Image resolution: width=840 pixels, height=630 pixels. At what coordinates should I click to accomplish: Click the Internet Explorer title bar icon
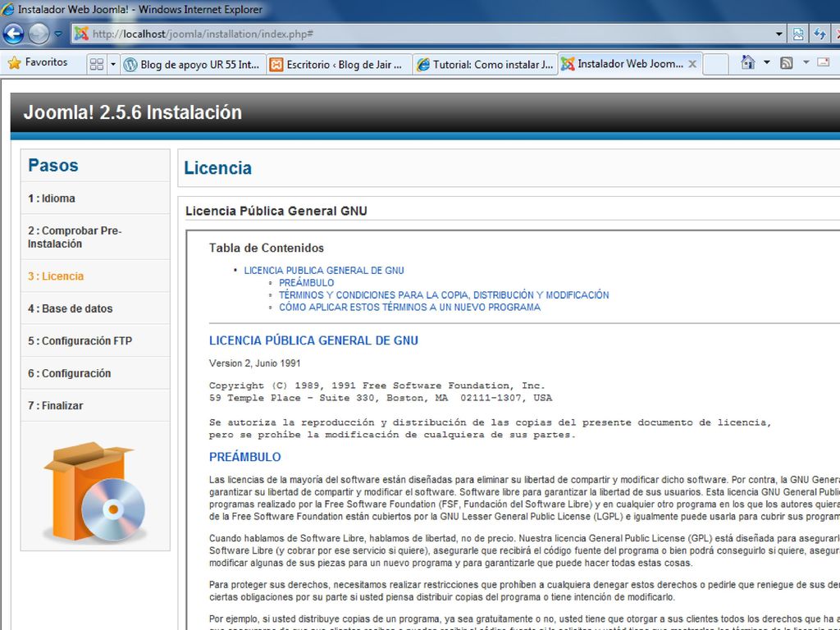coord(8,9)
